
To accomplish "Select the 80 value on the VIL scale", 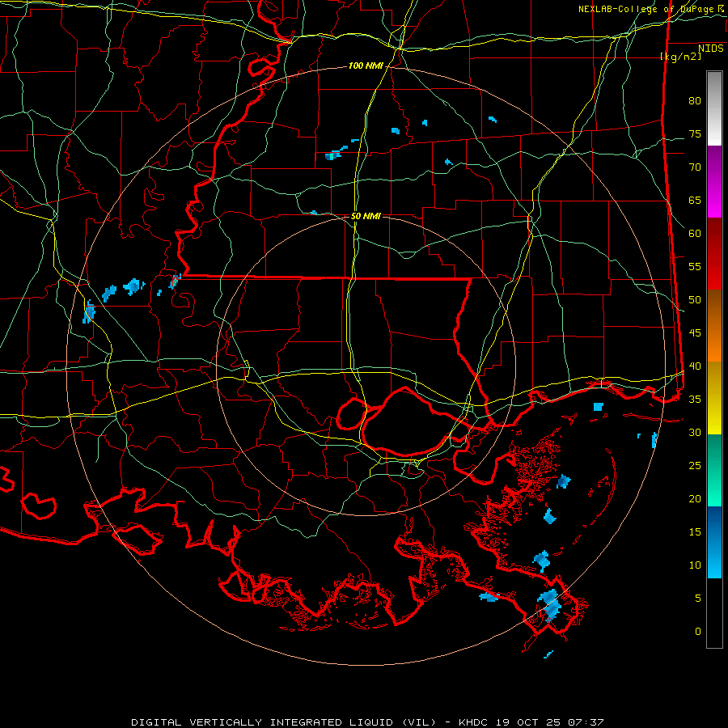I will [695, 101].
